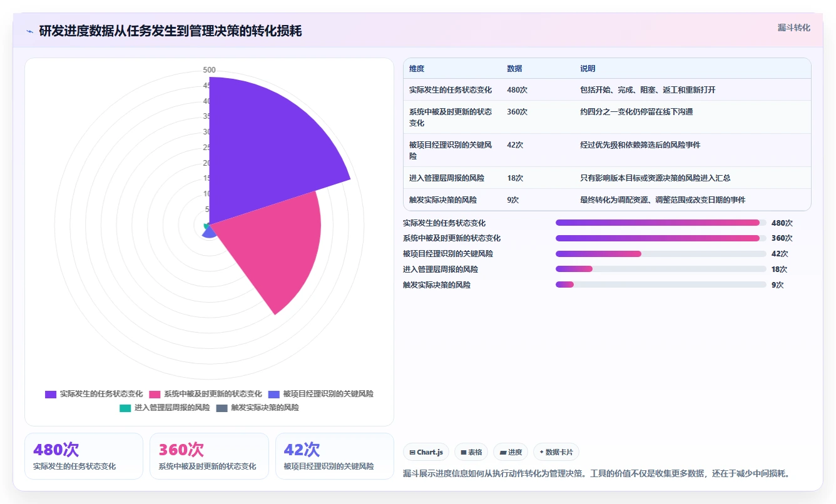Image resolution: width=836 pixels, height=504 pixels.
Task: Click description 只有影响版本目标或资源决策的风险进入汇总
Action: point(655,178)
